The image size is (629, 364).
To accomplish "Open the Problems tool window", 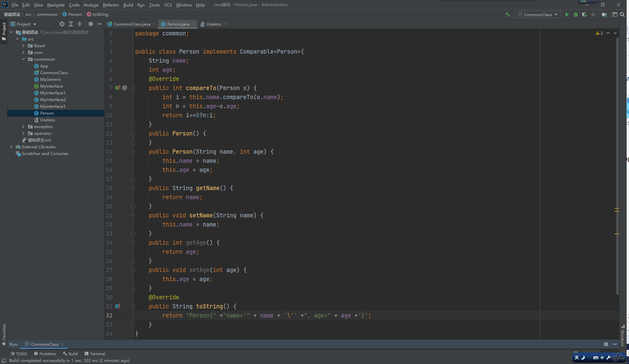I will point(45,354).
